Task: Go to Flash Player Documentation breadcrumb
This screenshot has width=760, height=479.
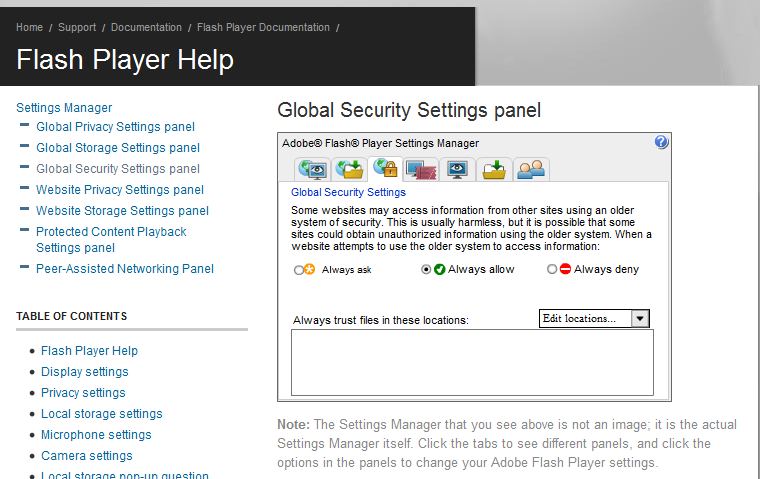Action: coord(263,27)
